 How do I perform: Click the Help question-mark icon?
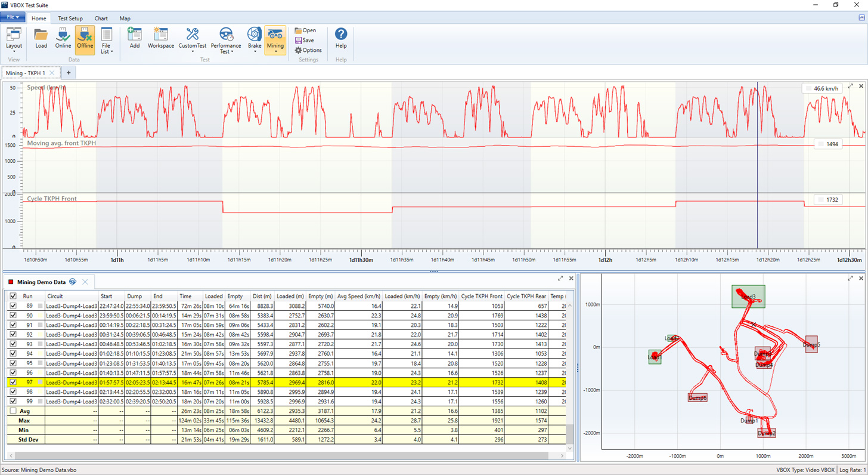click(341, 35)
